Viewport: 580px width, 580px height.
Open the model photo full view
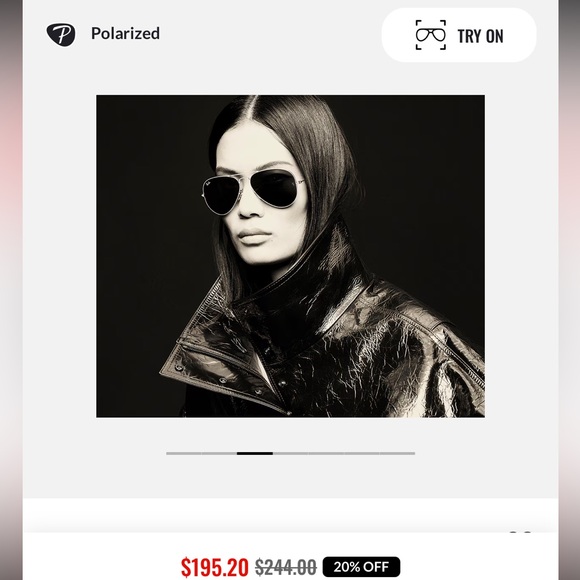[x=290, y=256]
